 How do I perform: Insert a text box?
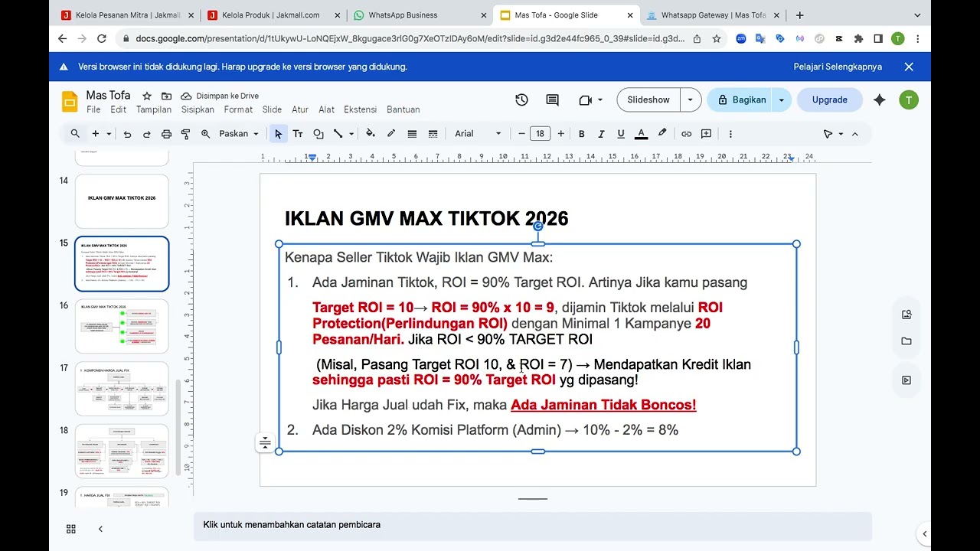click(x=298, y=134)
